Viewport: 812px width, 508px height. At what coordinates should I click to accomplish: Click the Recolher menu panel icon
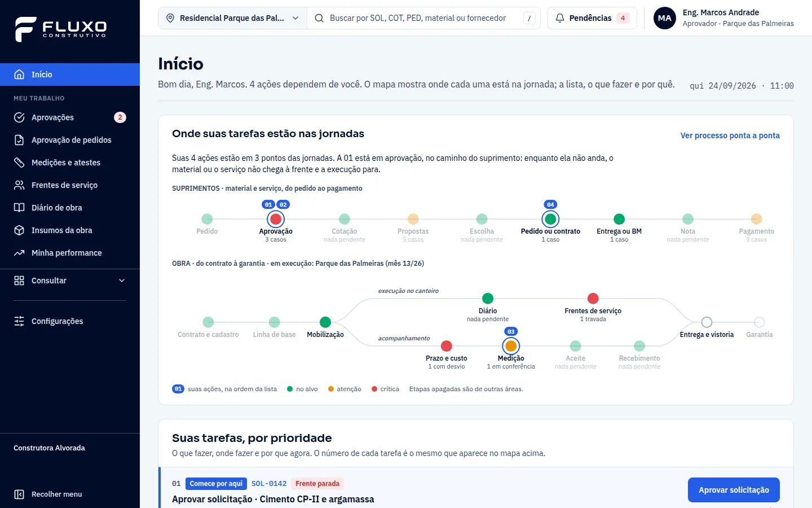click(19, 494)
